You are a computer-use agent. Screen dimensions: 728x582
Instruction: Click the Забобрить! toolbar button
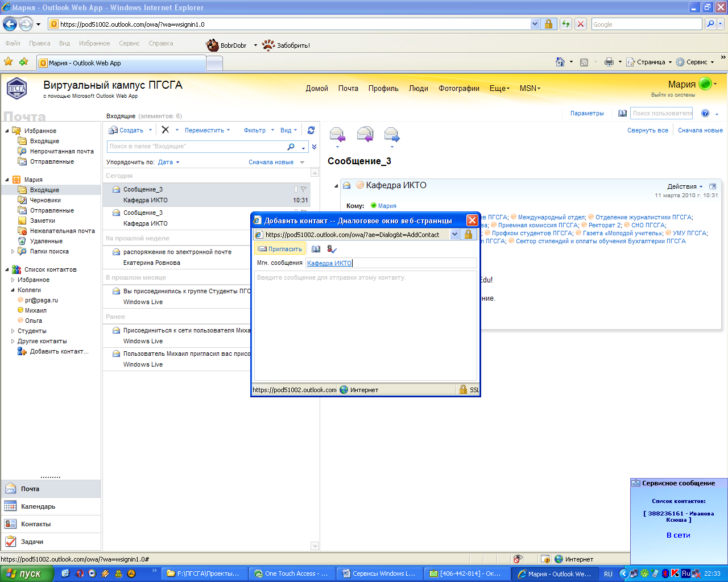coord(286,45)
